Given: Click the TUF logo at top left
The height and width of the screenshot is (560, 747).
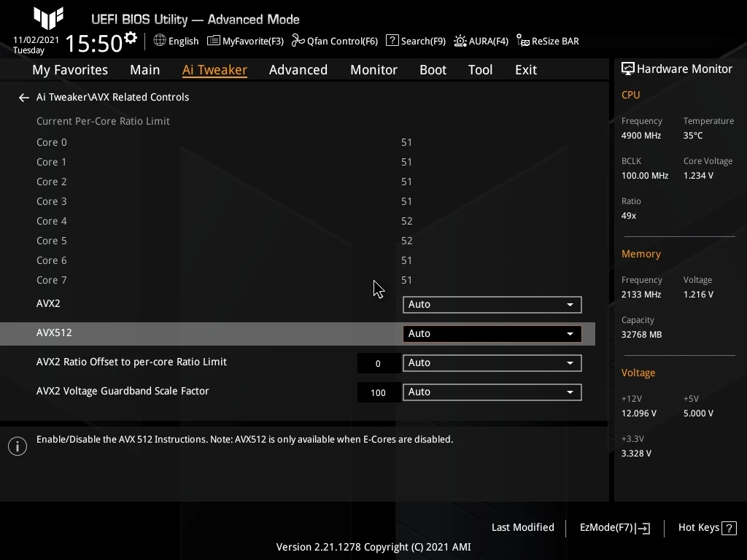Looking at the screenshot, I should pyautogui.click(x=48, y=18).
